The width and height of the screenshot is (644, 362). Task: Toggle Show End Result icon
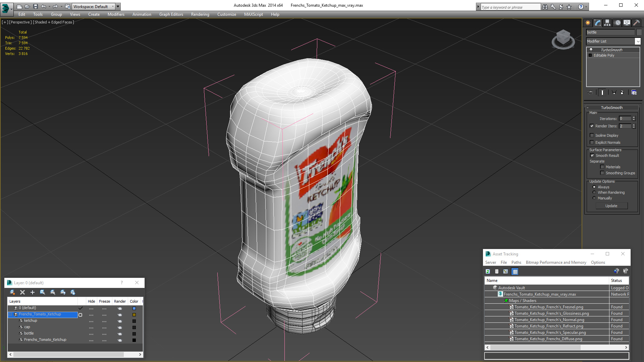coord(602,93)
